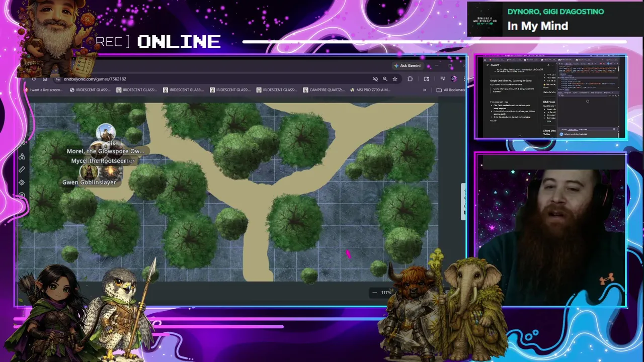Open the zoom magnifier icon in address bar
This screenshot has width=644, height=362.
pos(385,79)
